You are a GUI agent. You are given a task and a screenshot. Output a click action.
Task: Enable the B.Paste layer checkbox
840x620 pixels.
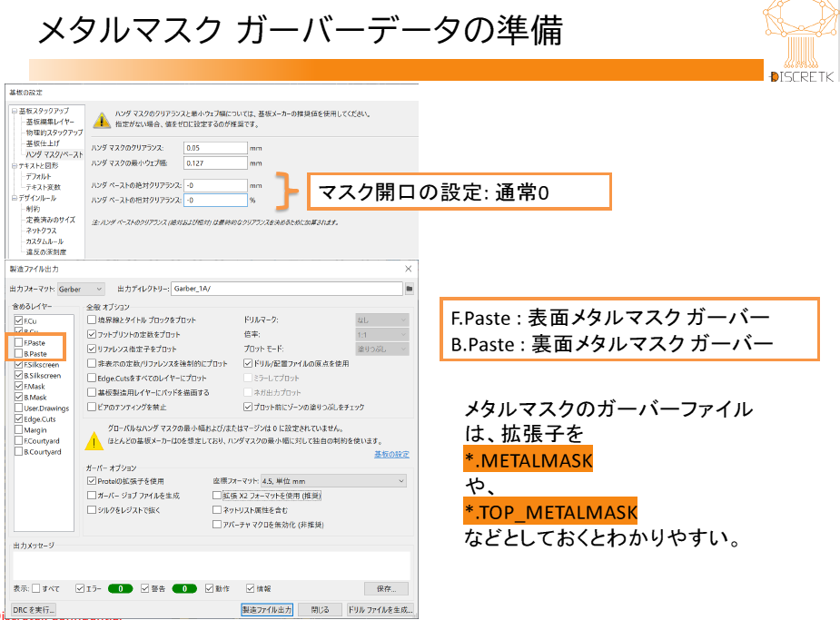19,354
